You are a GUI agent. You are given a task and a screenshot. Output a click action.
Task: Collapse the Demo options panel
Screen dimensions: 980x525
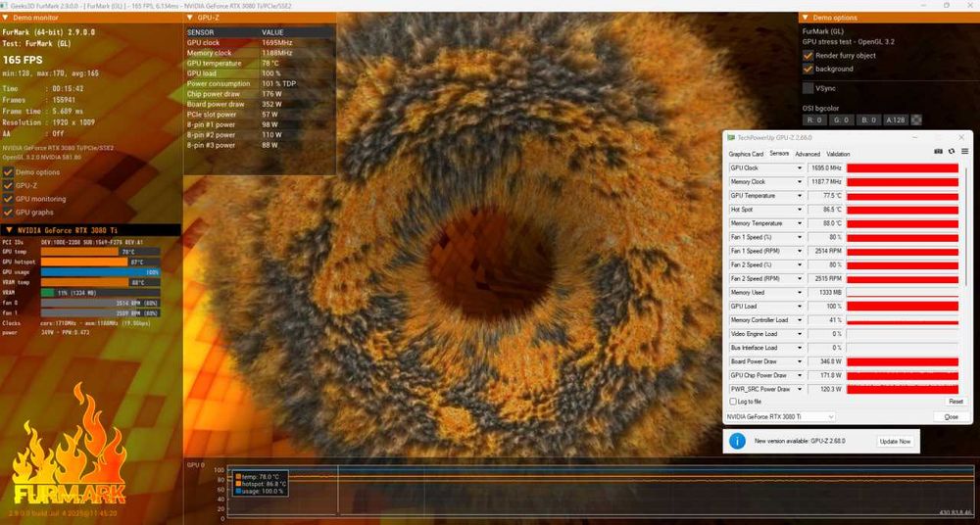tap(806, 18)
